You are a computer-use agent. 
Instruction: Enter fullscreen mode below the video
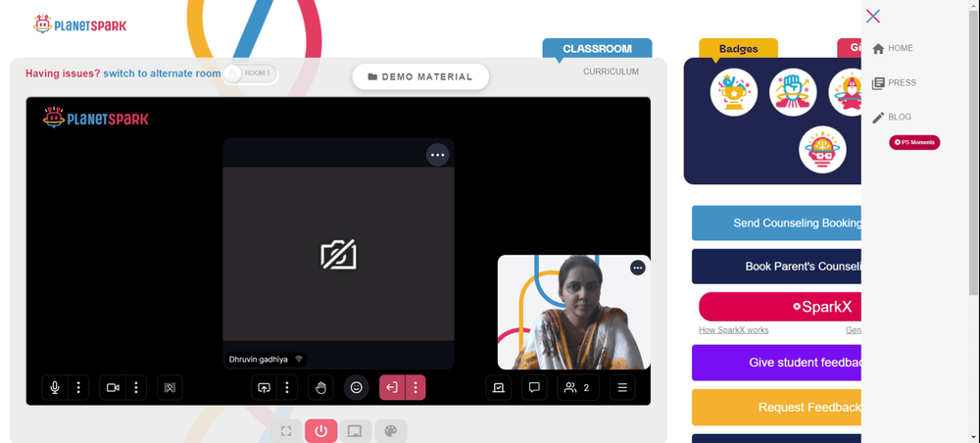pyautogui.click(x=286, y=431)
